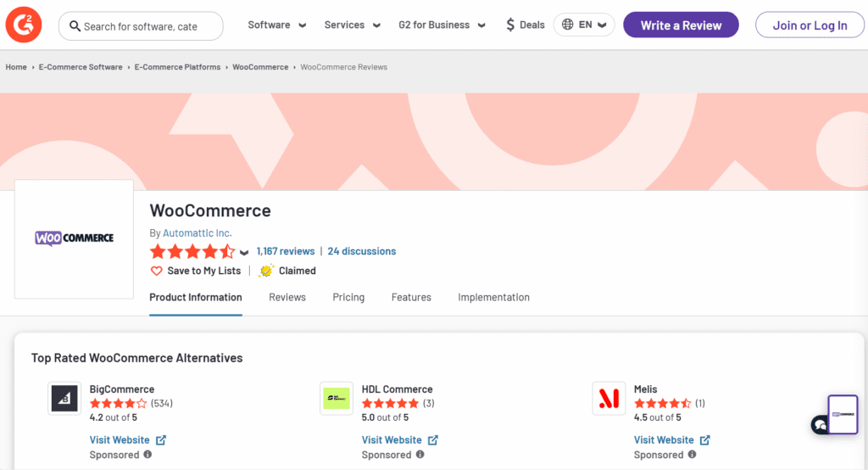Click external link icon beside Melis Visit Website

point(704,440)
